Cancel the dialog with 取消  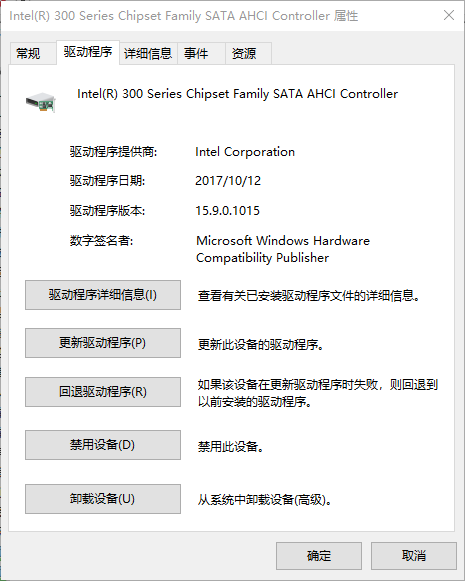click(414, 556)
